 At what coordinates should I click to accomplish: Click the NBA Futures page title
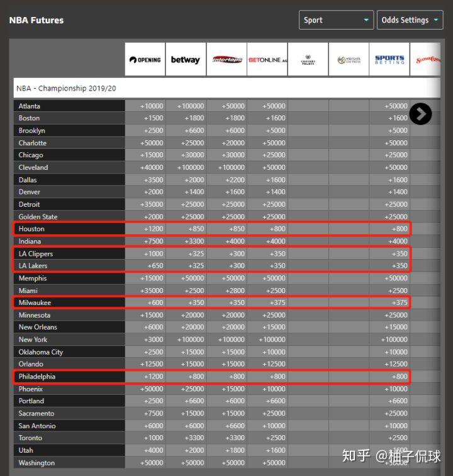36,20
